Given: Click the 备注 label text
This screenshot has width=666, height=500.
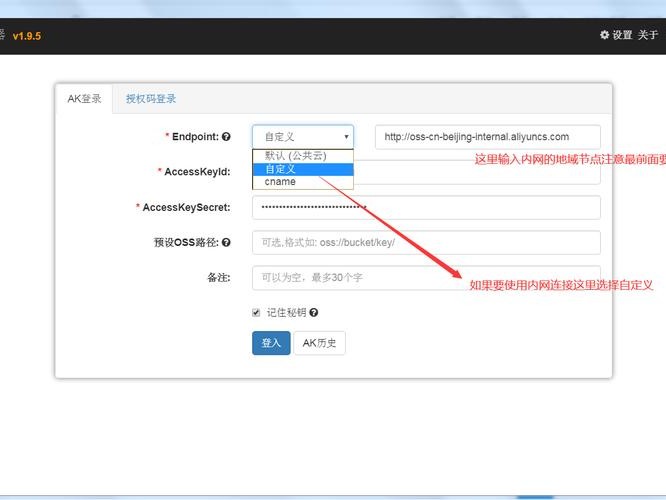Looking at the screenshot, I should [x=218, y=278].
